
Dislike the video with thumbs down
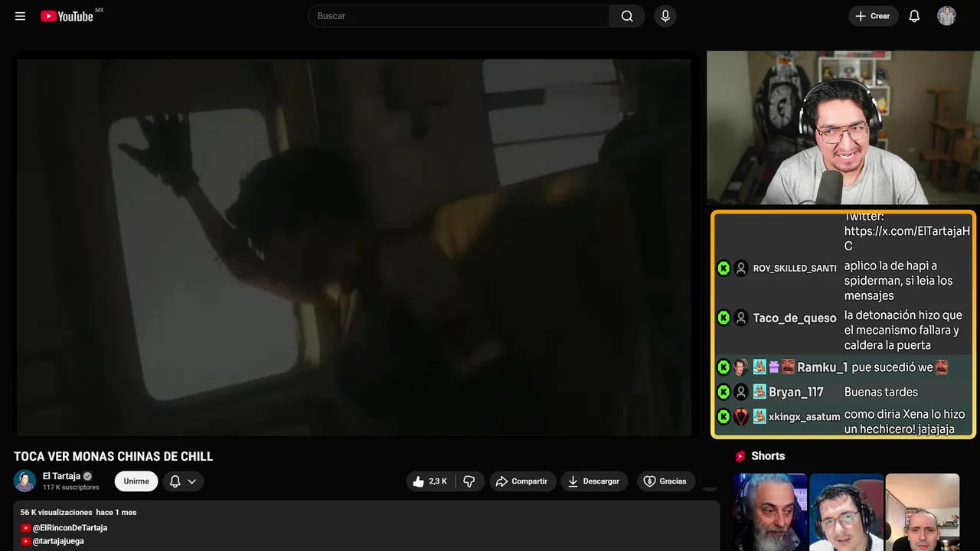click(469, 481)
